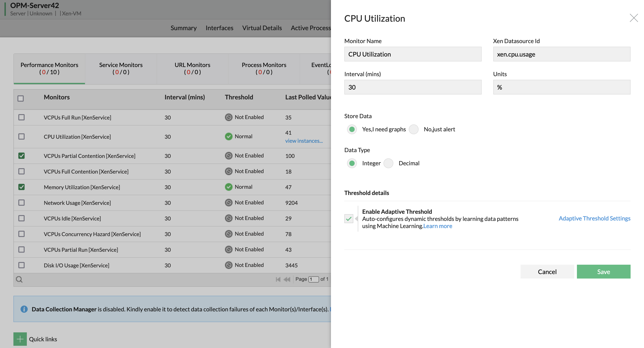Image resolution: width=644 pixels, height=348 pixels.
Task: Click the first page navigation arrow
Action: tap(278, 279)
